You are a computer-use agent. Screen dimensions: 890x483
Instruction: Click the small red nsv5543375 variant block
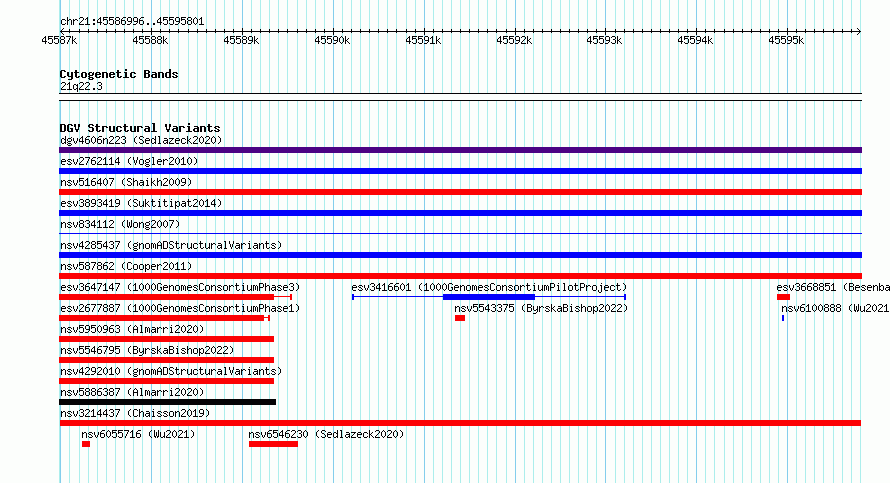pyautogui.click(x=460, y=318)
